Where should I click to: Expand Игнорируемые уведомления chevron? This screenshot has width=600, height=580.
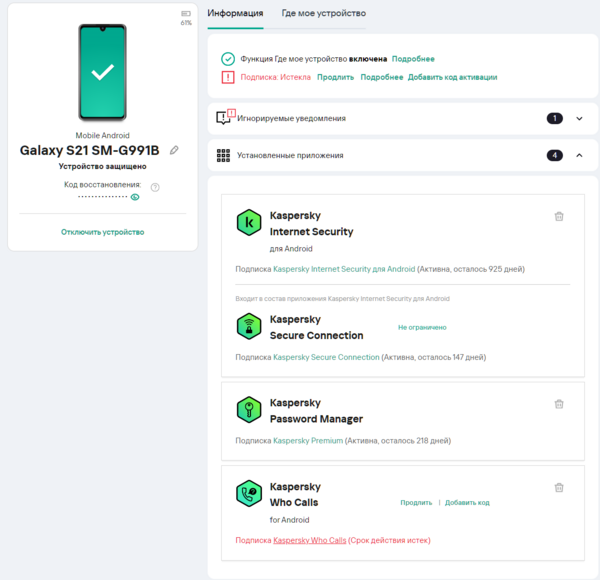(x=579, y=119)
